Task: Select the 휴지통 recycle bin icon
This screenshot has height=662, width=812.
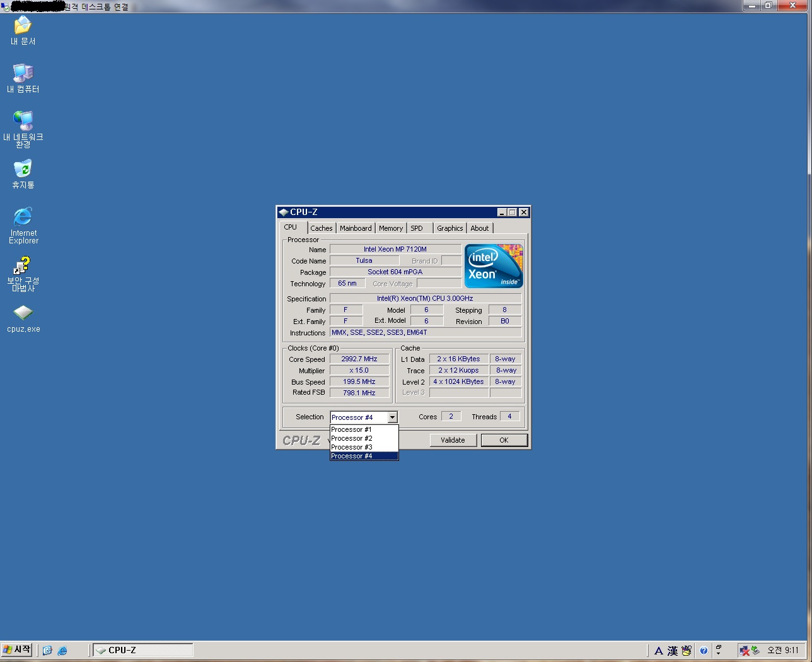Action: click(23, 174)
